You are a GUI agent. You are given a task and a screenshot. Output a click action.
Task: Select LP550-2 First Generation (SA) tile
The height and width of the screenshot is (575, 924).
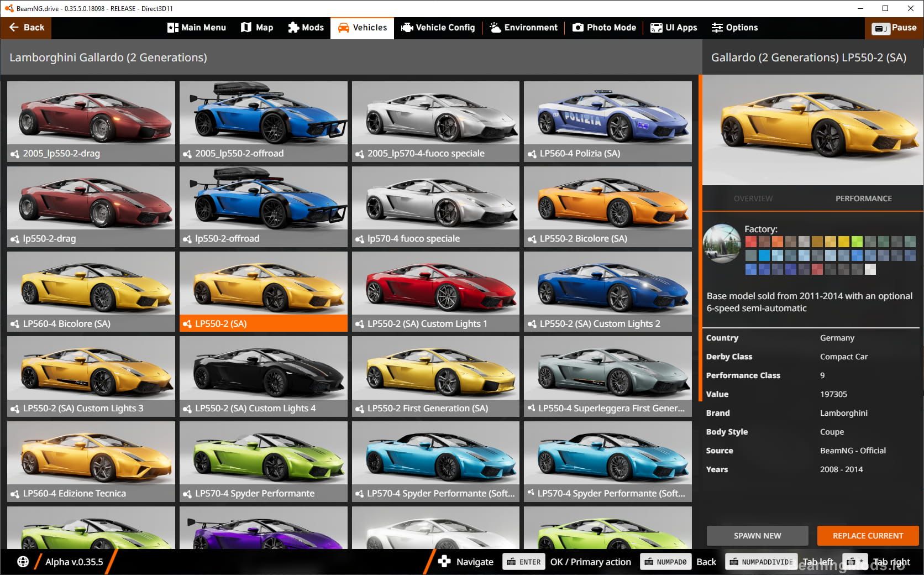(435, 377)
